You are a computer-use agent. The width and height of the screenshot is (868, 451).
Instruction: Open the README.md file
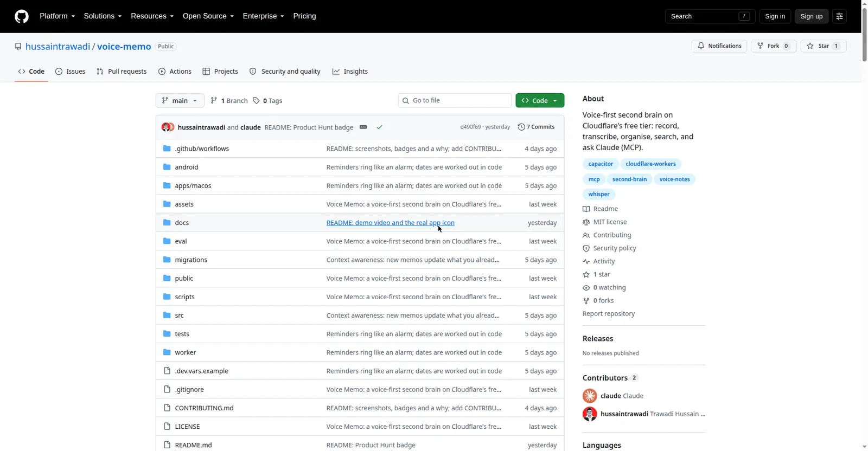[x=193, y=445]
